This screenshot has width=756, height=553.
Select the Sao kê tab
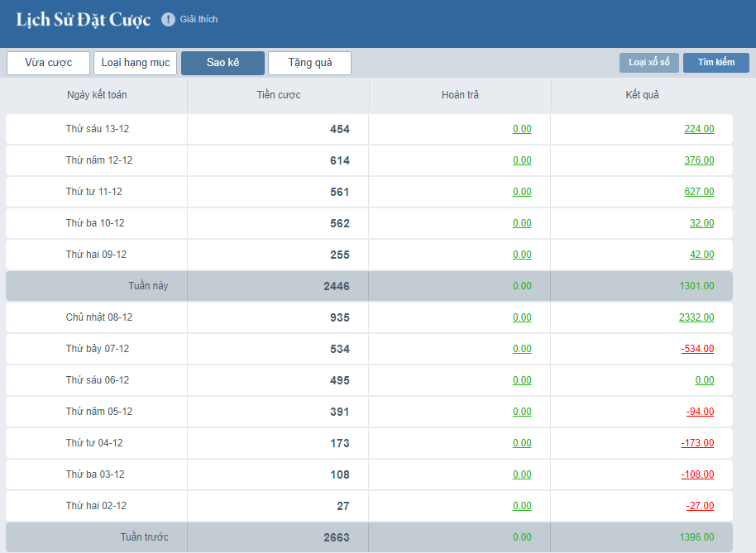tap(222, 63)
